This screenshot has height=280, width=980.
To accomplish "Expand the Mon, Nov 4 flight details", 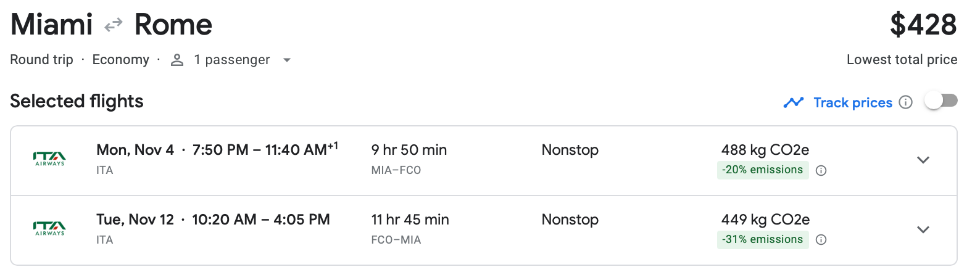I will (x=923, y=160).
